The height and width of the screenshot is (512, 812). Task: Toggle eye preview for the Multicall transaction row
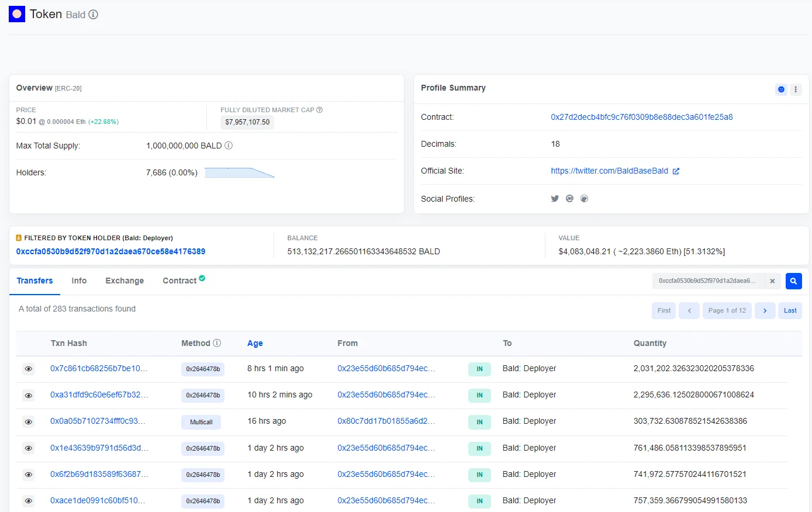point(28,422)
